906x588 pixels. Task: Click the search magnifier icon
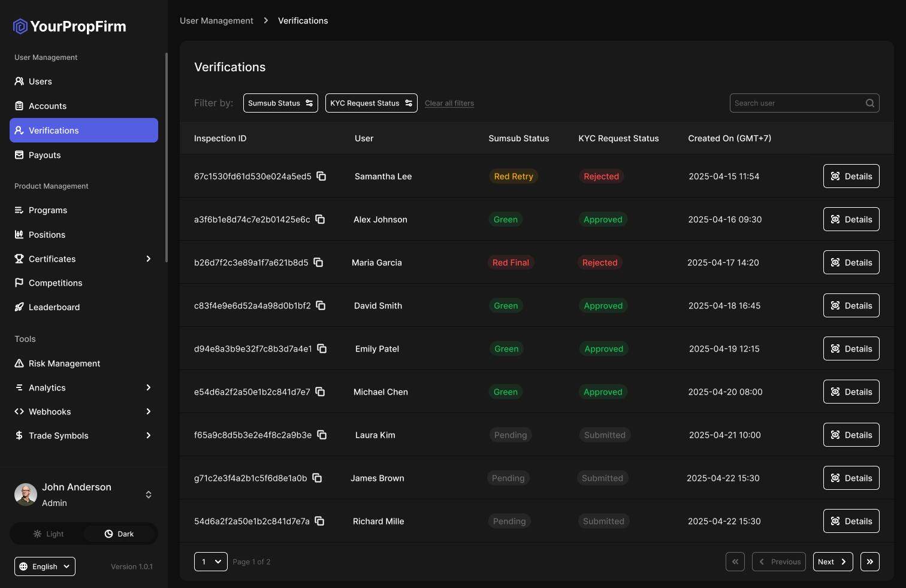coord(869,103)
